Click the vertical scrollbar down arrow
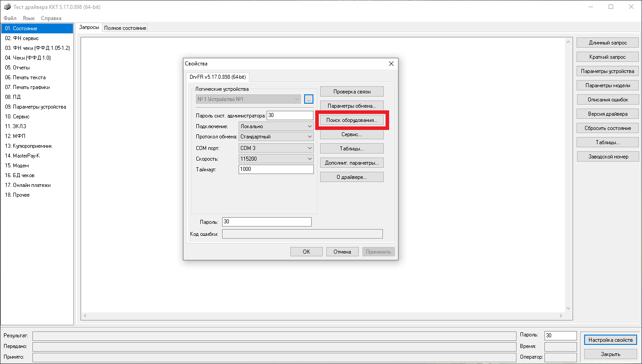This screenshot has height=364, width=642. click(x=568, y=308)
